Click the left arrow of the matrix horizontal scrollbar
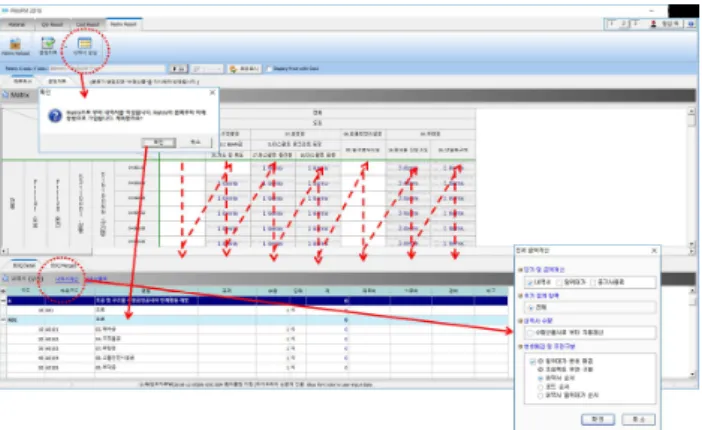 click(4, 251)
